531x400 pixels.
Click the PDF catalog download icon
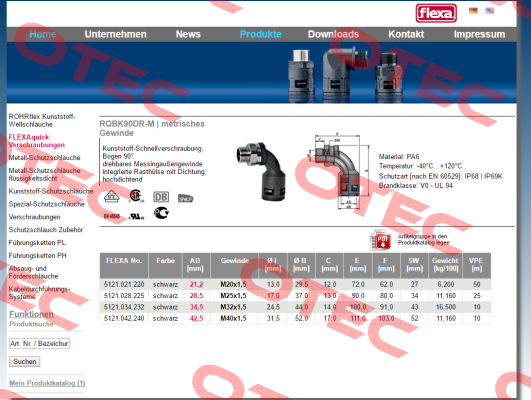[380, 239]
